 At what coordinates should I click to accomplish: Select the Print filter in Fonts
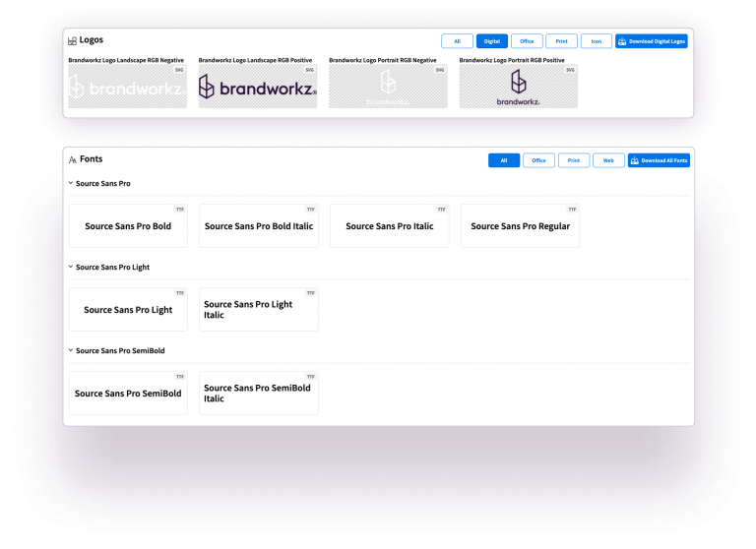tap(574, 160)
